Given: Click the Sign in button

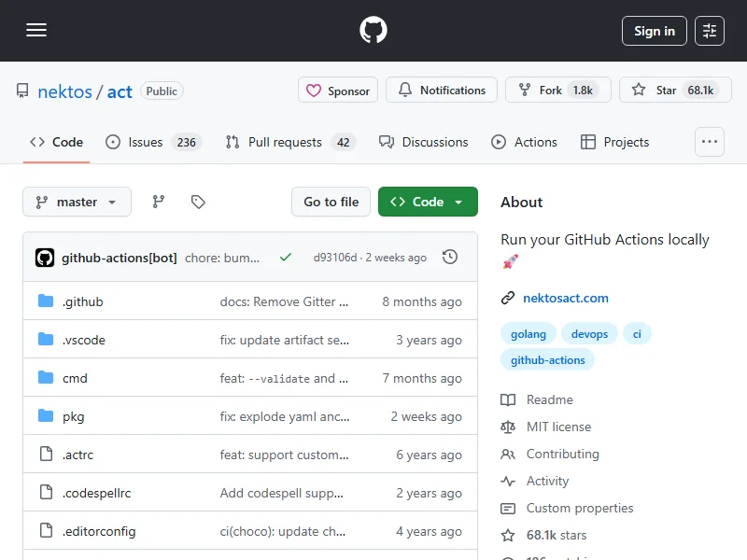Looking at the screenshot, I should click(654, 31).
